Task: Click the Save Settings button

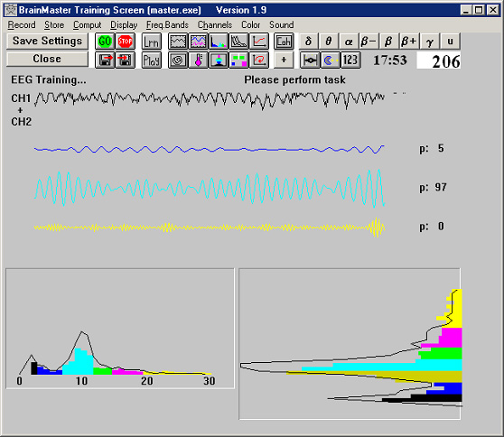Action: tap(47, 42)
